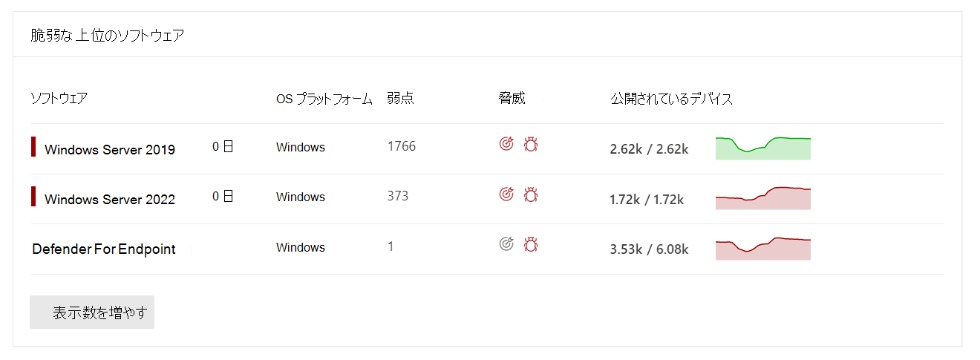
Task: Open the Windows Server 2022 software entry
Action: (110, 200)
